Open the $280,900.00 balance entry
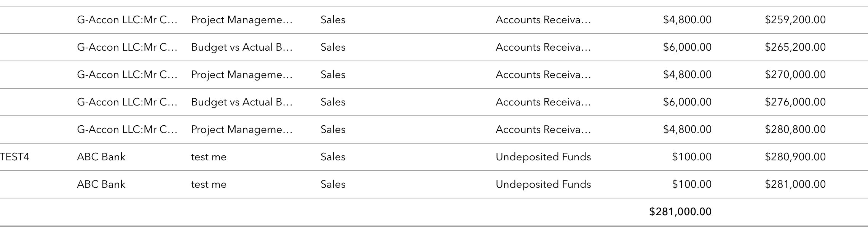The image size is (868, 227). point(795,157)
